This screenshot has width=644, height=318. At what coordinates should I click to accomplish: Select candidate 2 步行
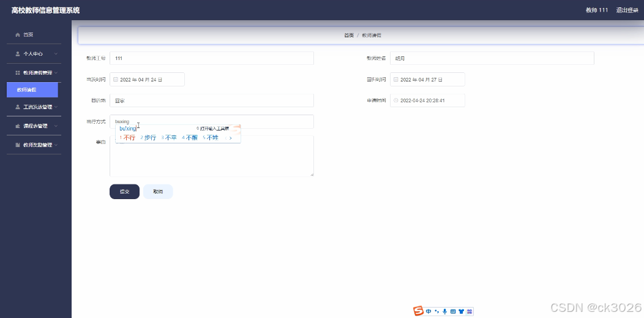tap(148, 138)
